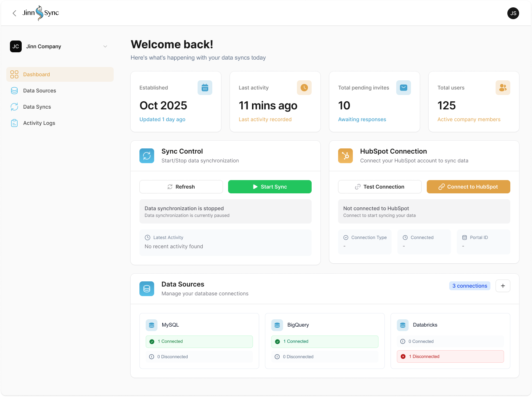The height and width of the screenshot is (397, 532).
Task: Select the Databricks 1 Disconnected status row
Action: [x=450, y=356]
